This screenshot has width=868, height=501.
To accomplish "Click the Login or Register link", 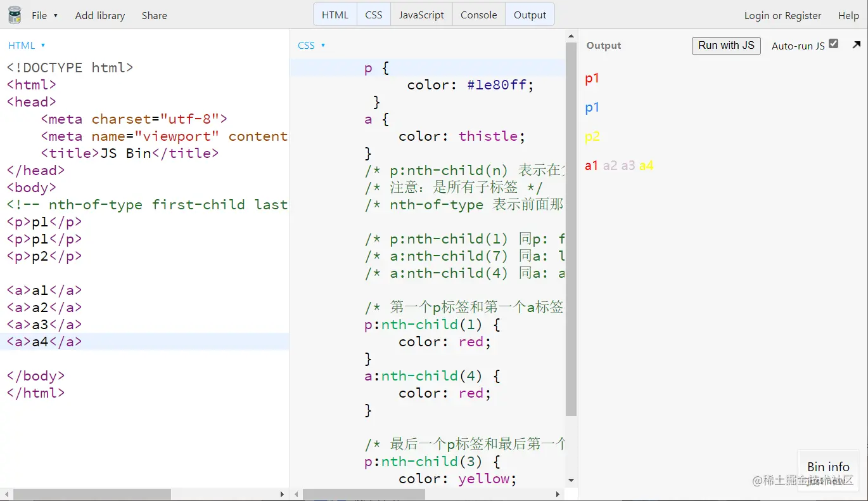I will (x=782, y=15).
